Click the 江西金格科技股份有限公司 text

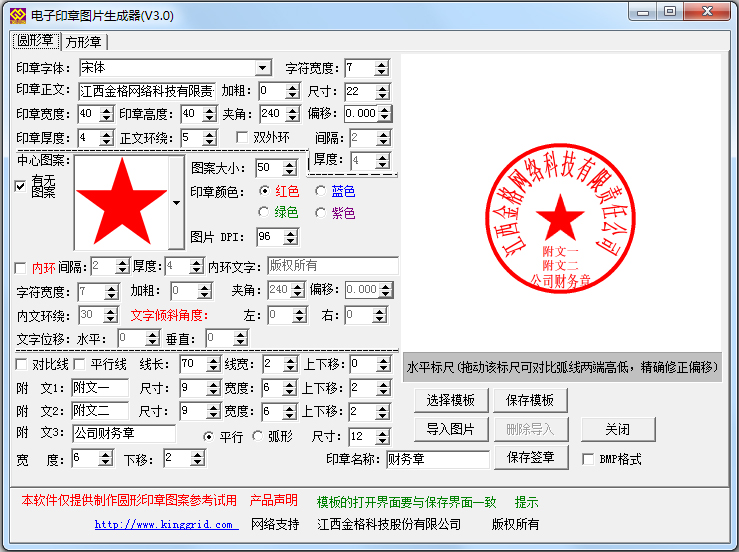(x=389, y=524)
